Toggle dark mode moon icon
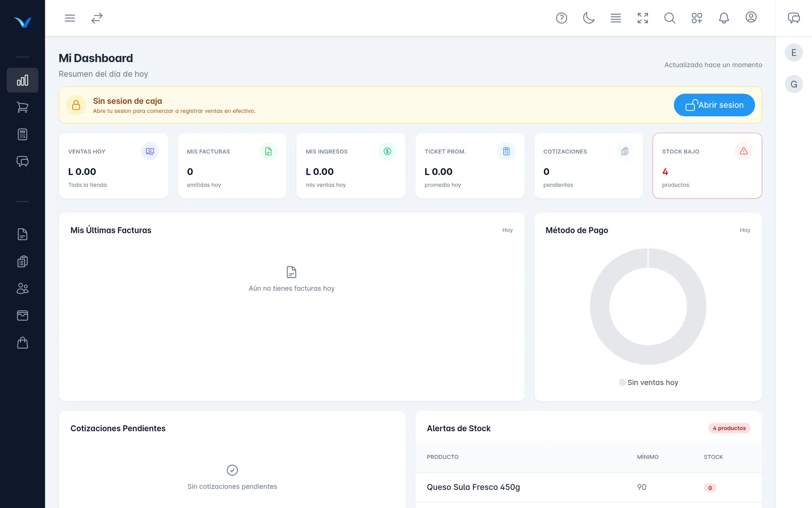Viewport: 812px width, 508px height. (589, 18)
